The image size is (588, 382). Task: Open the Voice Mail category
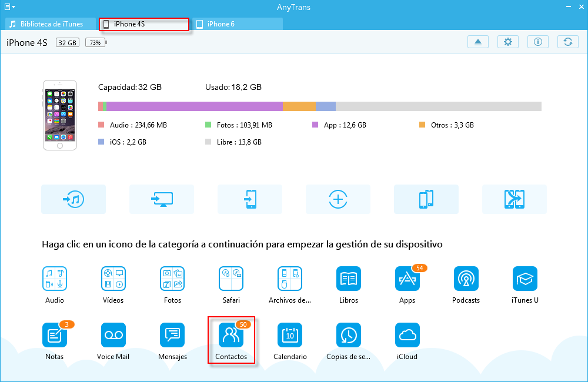pyautogui.click(x=113, y=335)
